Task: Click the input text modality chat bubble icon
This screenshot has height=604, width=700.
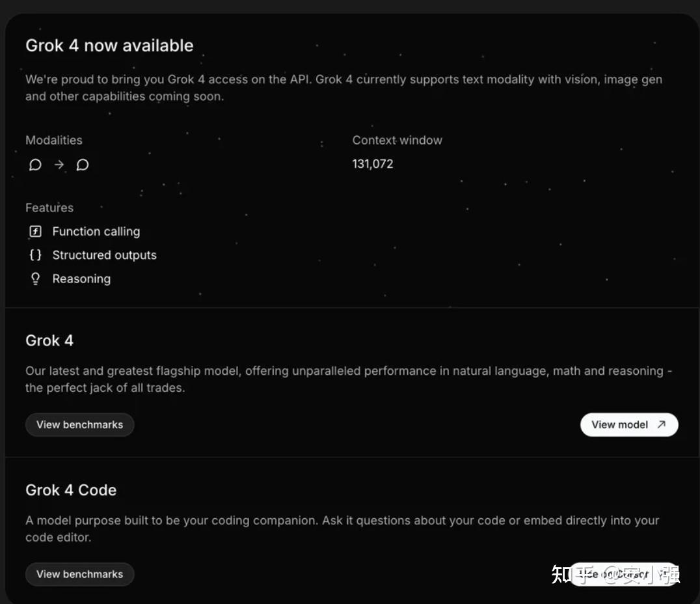Action: pyautogui.click(x=35, y=165)
